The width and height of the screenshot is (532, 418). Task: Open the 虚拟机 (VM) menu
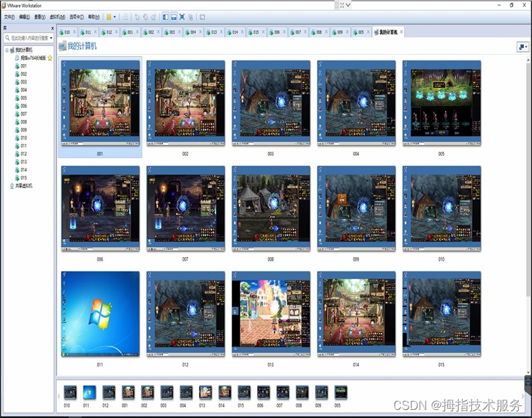(x=57, y=17)
